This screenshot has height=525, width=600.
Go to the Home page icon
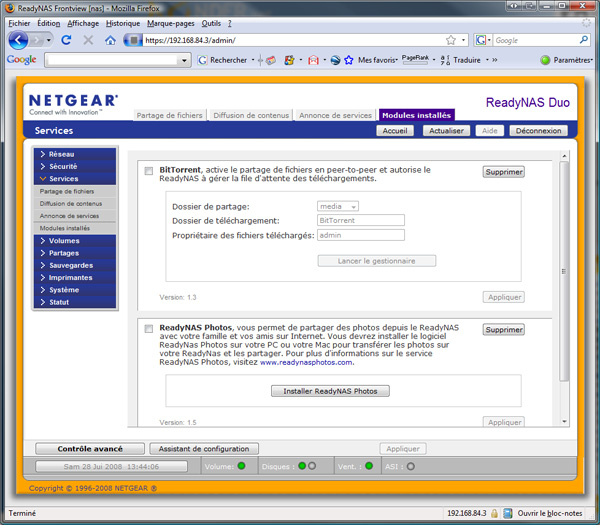tap(110, 40)
